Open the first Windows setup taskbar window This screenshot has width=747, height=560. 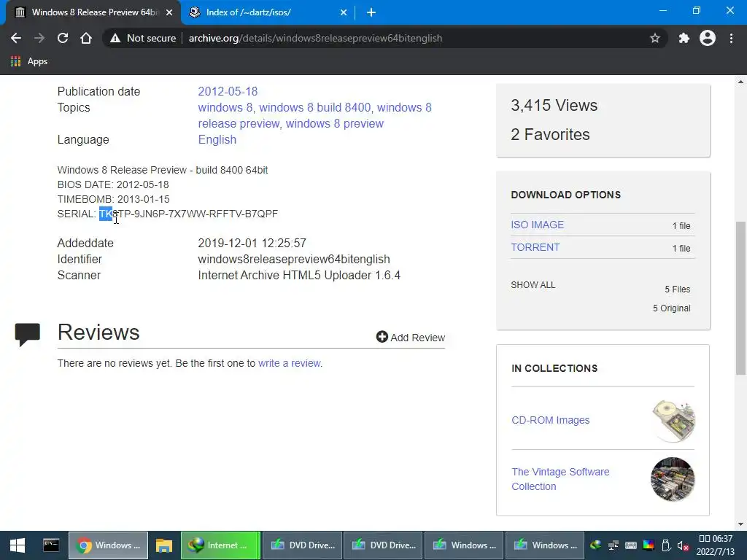tap(464, 545)
